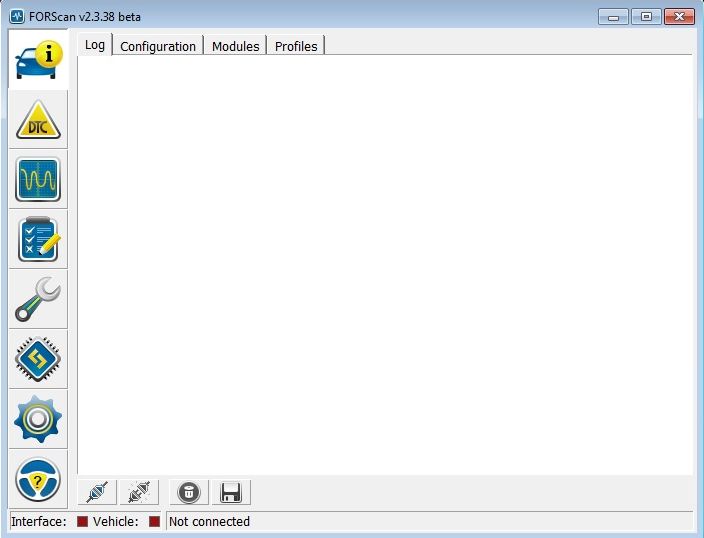Open the module programming chip section
The width and height of the screenshot is (704, 538).
tap(38, 360)
